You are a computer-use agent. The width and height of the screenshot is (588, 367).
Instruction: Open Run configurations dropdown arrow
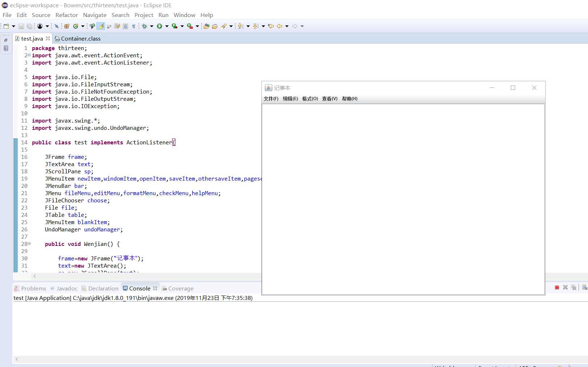167,26
